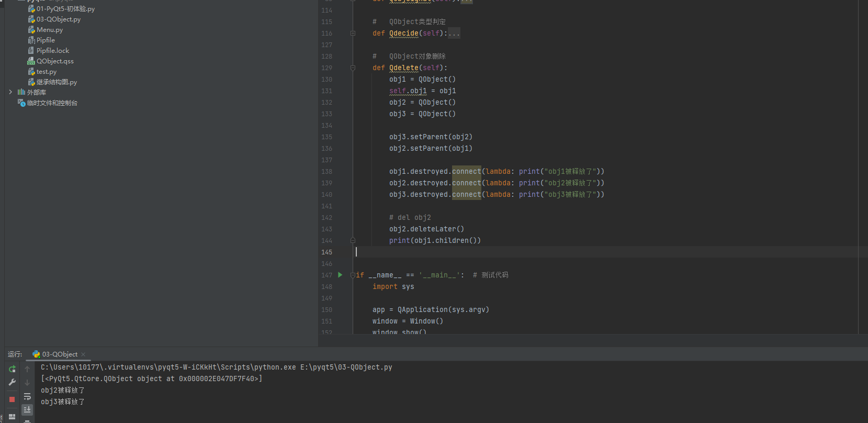
Task: Select 继承结构图.py in project tree
Action: coord(57,82)
